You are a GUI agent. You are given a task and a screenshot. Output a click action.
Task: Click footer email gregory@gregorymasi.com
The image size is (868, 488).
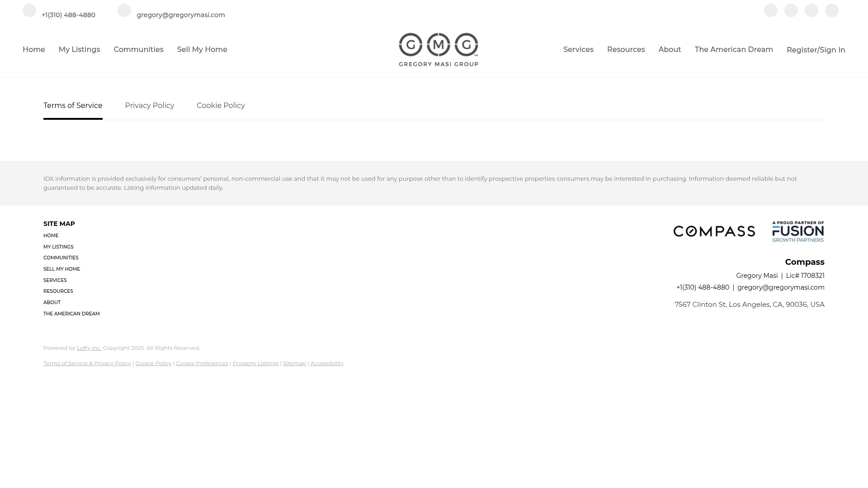[x=781, y=288]
